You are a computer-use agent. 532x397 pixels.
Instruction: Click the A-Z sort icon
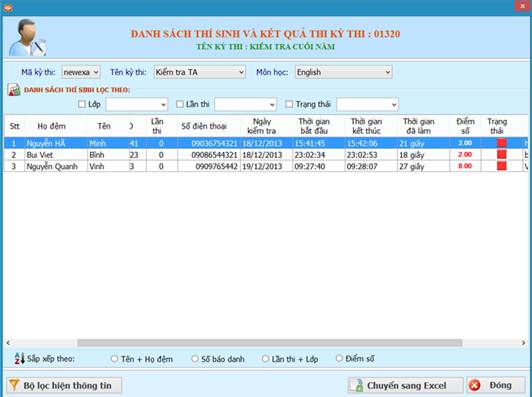[19, 358]
